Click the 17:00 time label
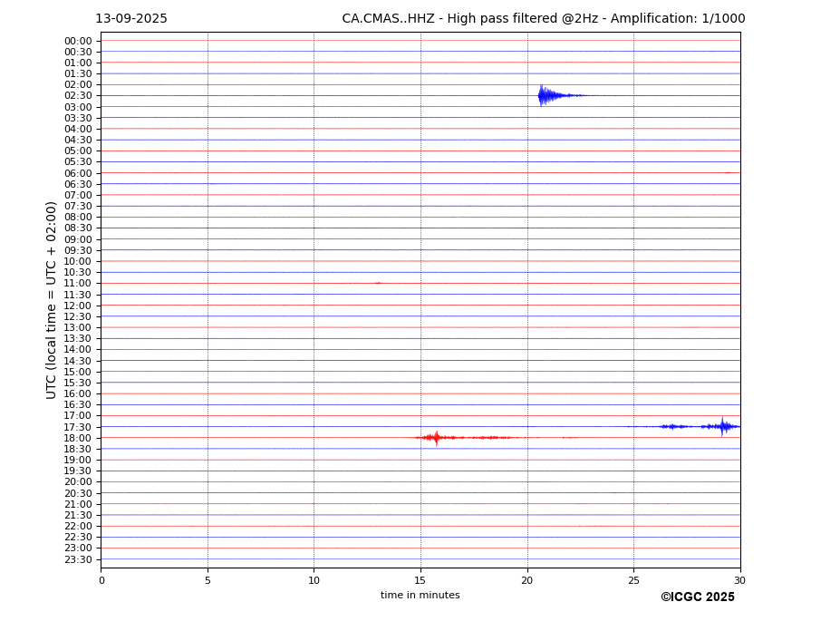This screenshot has height=631, width=840. click(78, 416)
